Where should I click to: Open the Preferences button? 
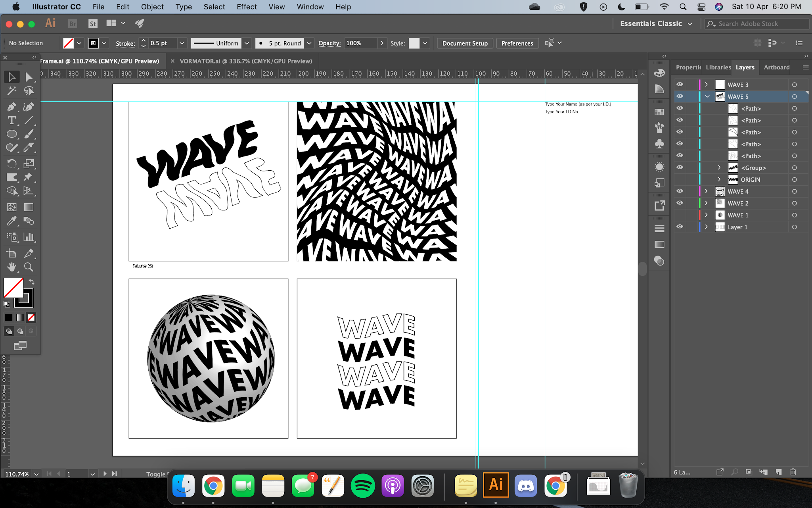click(x=517, y=43)
